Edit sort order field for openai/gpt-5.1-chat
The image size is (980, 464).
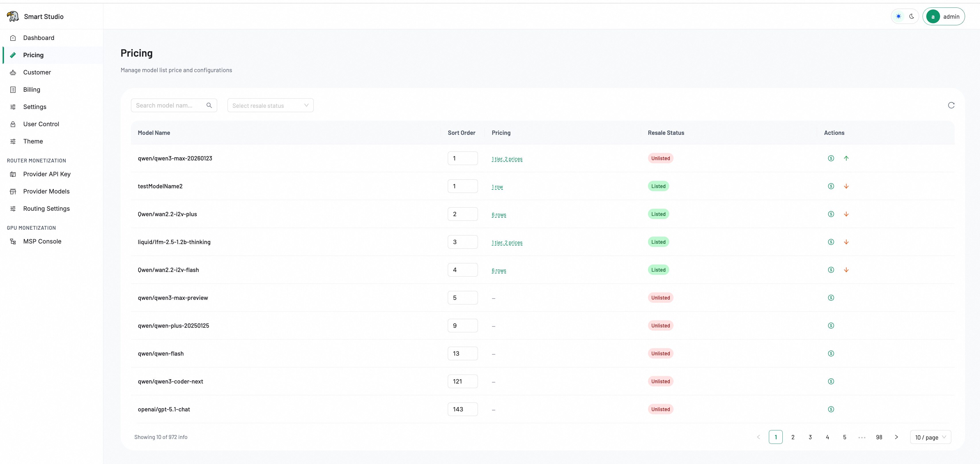[x=463, y=409]
